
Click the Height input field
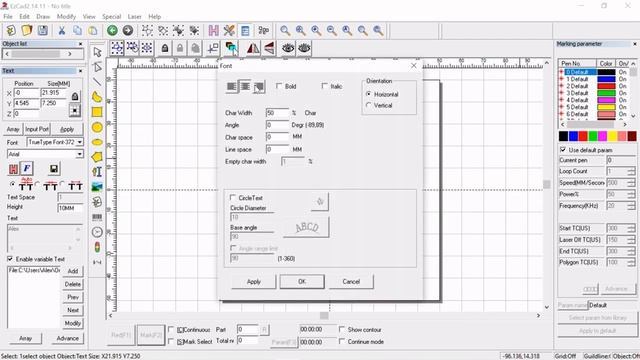pos(70,208)
